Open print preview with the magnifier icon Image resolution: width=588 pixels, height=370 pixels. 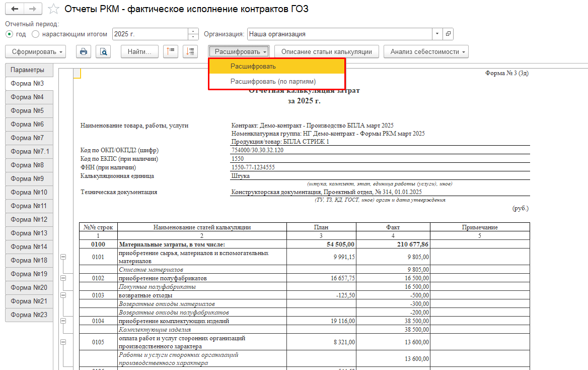tap(103, 52)
